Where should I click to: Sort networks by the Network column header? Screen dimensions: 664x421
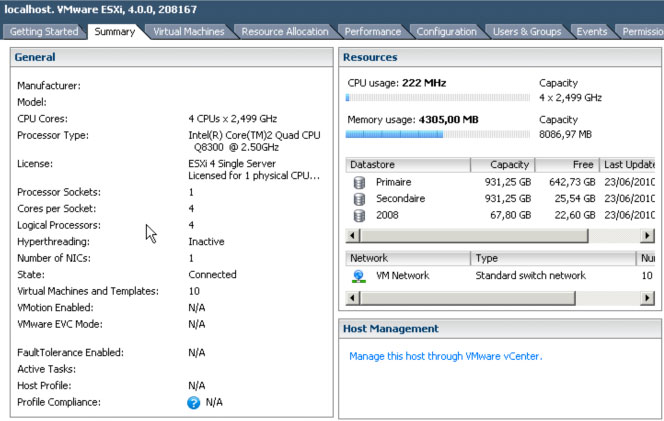coord(408,258)
